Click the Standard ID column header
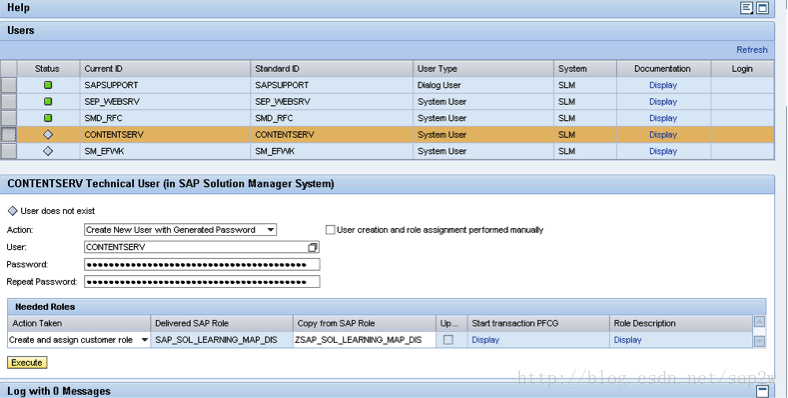Image resolution: width=788 pixels, height=398 pixels. [332, 68]
